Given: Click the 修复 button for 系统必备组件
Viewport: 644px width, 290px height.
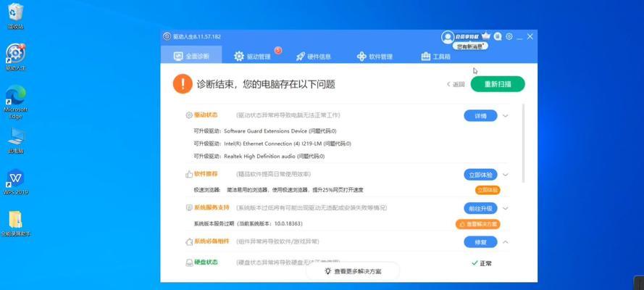Looking at the screenshot, I should pos(480,242).
